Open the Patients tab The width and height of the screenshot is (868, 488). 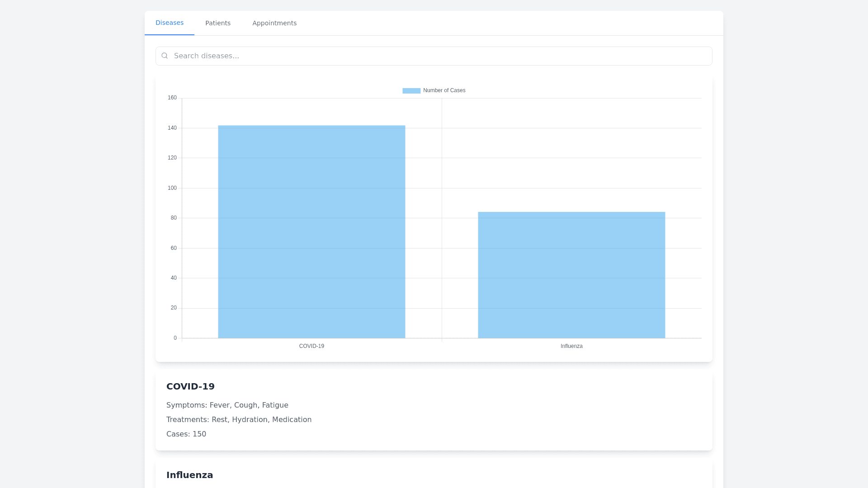[x=218, y=23]
